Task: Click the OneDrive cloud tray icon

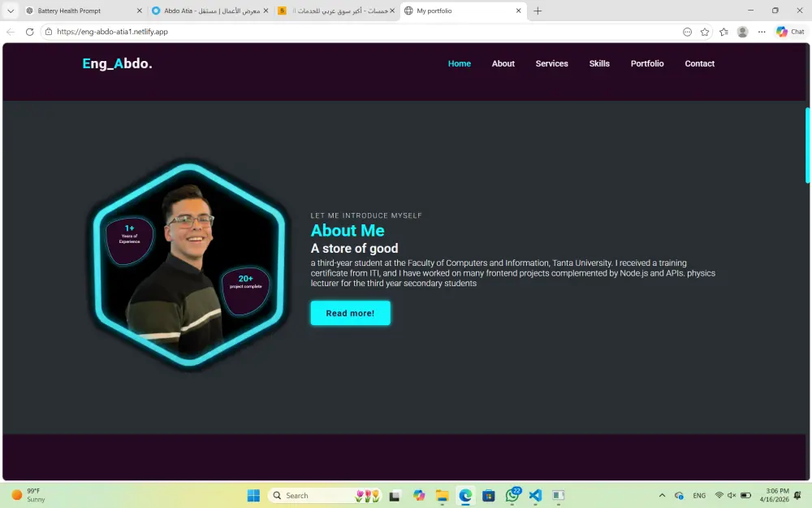Action: click(679, 496)
